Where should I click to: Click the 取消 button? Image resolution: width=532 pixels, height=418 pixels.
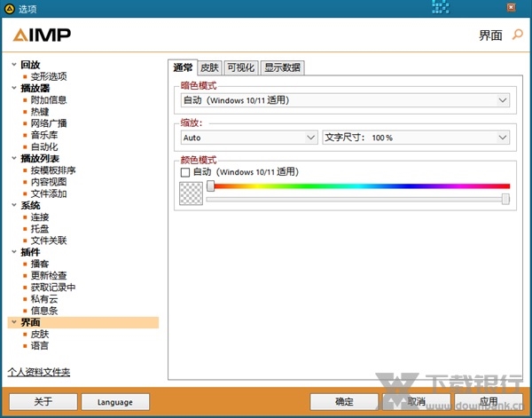417,402
